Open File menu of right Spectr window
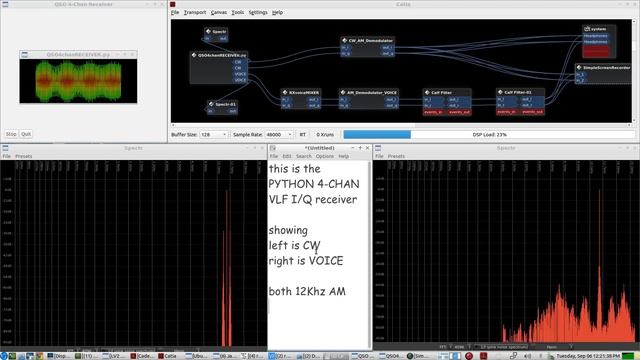The image size is (640, 360). (x=379, y=156)
